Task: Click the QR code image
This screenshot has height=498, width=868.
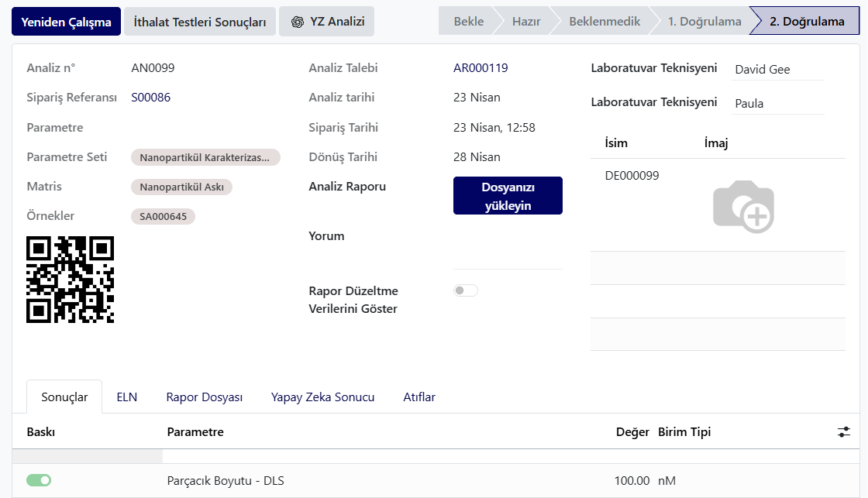Action: tap(71, 280)
